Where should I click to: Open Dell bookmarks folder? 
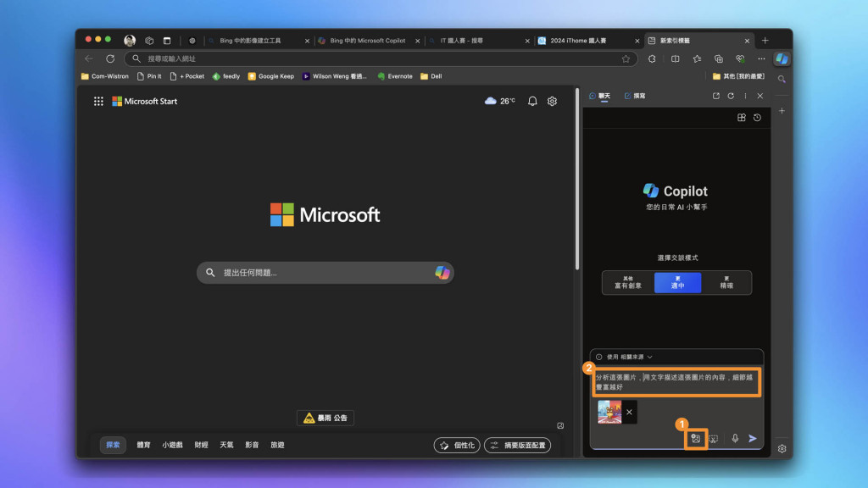431,76
